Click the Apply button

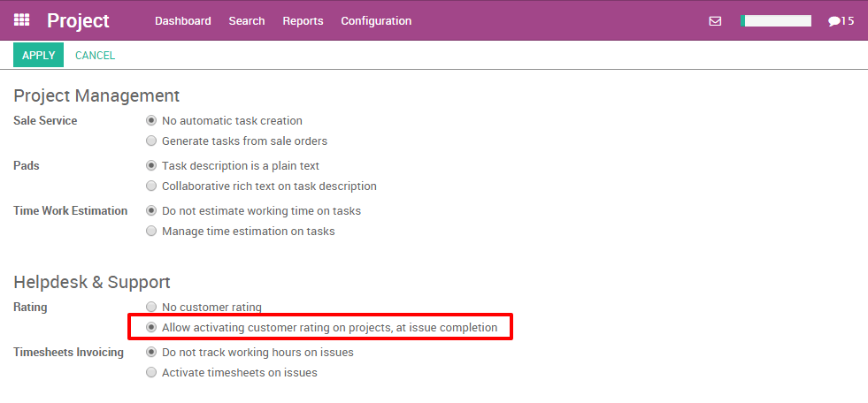pos(38,55)
